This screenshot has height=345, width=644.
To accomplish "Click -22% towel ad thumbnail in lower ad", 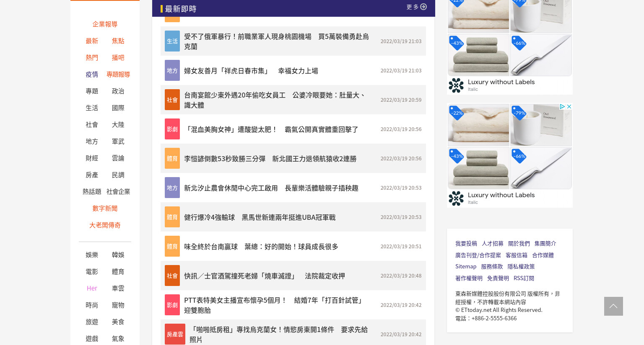I will [x=478, y=125].
